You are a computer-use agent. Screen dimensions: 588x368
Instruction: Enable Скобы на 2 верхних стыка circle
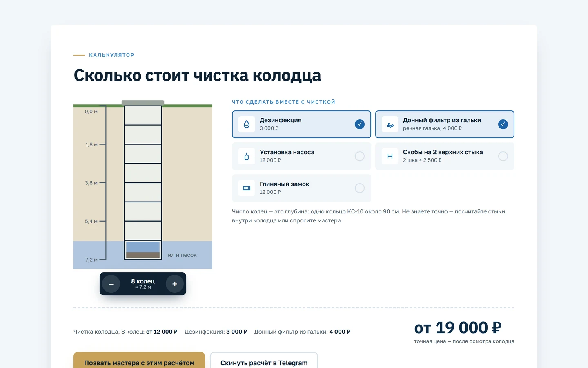point(503,156)
